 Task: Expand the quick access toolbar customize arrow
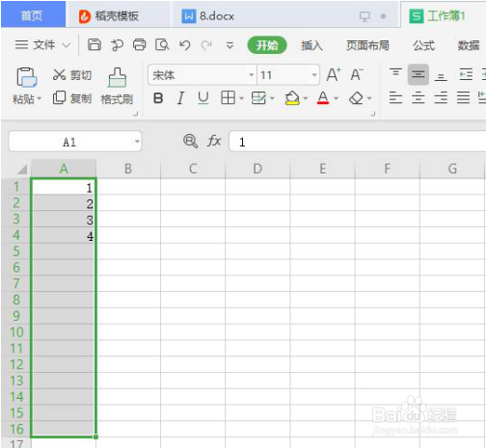point(229,45)
